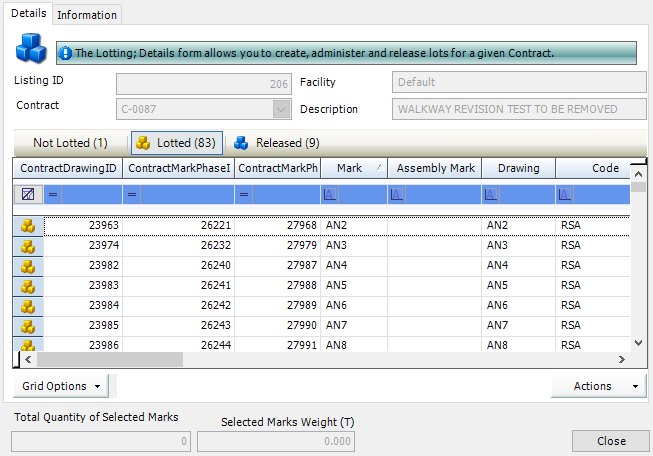Viewport: 653px width, 456px height.
Task: Expand the Grid Options dropdown
Action: coord(62,386)
